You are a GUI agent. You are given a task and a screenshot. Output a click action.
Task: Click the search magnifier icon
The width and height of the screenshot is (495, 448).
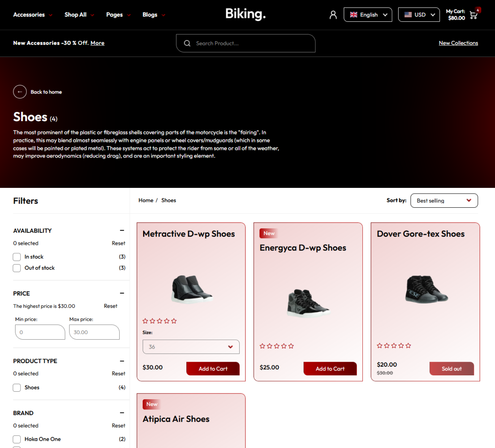tap(187, 43)
